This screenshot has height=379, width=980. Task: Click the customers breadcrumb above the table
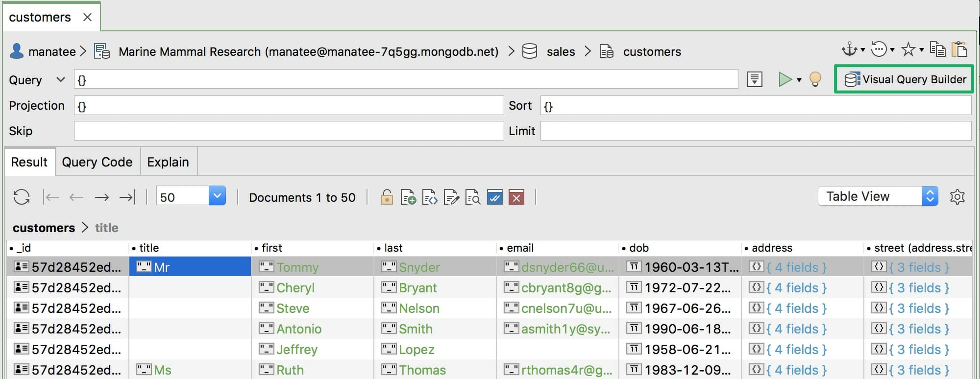44,228
